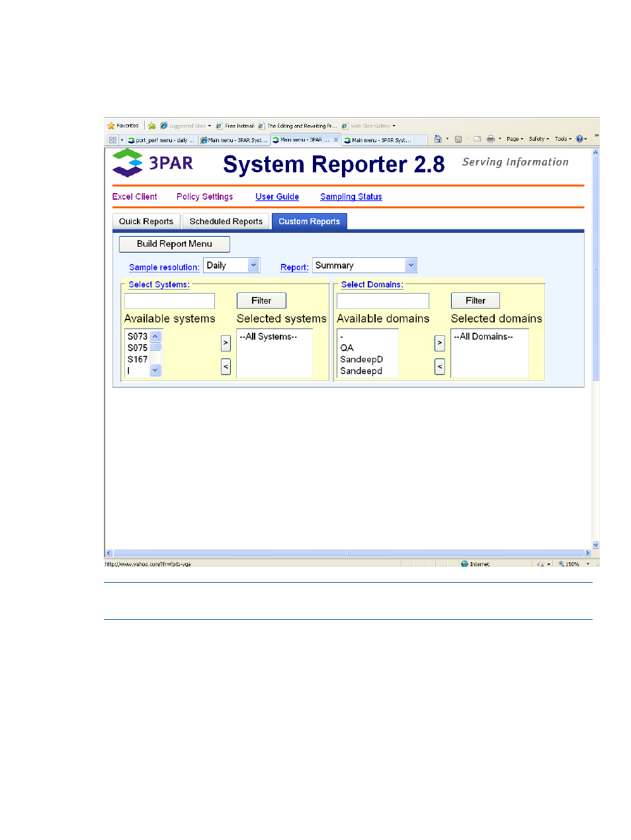Click the Filter button for domains

coord(476,301)
